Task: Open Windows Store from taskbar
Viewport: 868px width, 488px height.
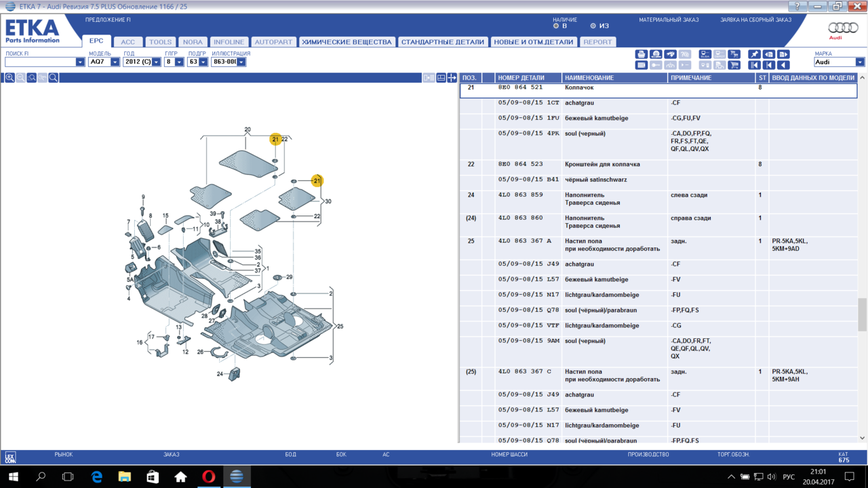Action: [x=153, y=476]
